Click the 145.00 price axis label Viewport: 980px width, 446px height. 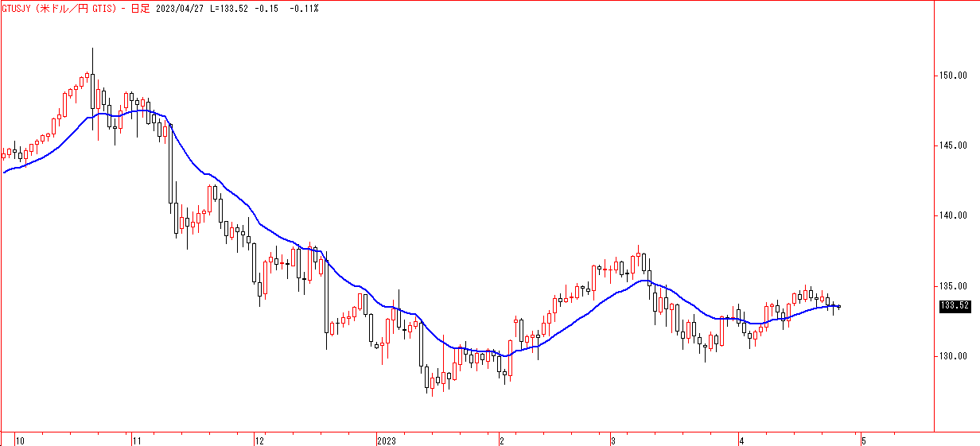[953, 146]
